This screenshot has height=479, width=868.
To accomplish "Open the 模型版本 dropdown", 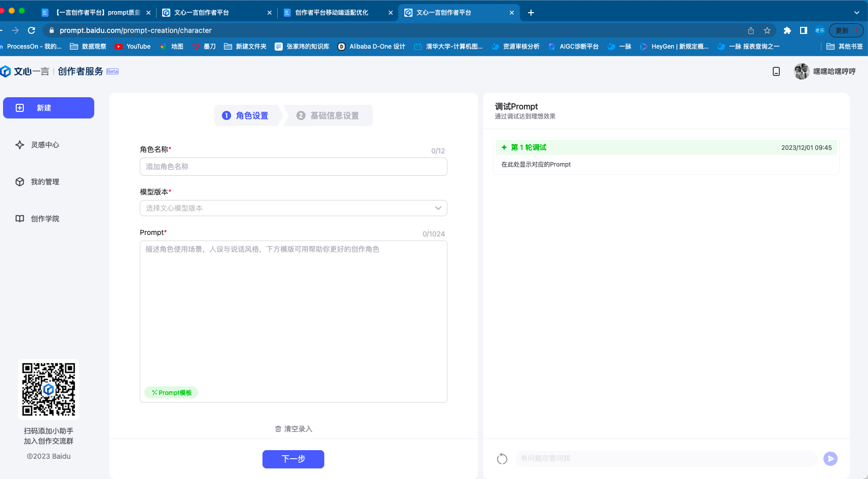I will pos(293,208).
